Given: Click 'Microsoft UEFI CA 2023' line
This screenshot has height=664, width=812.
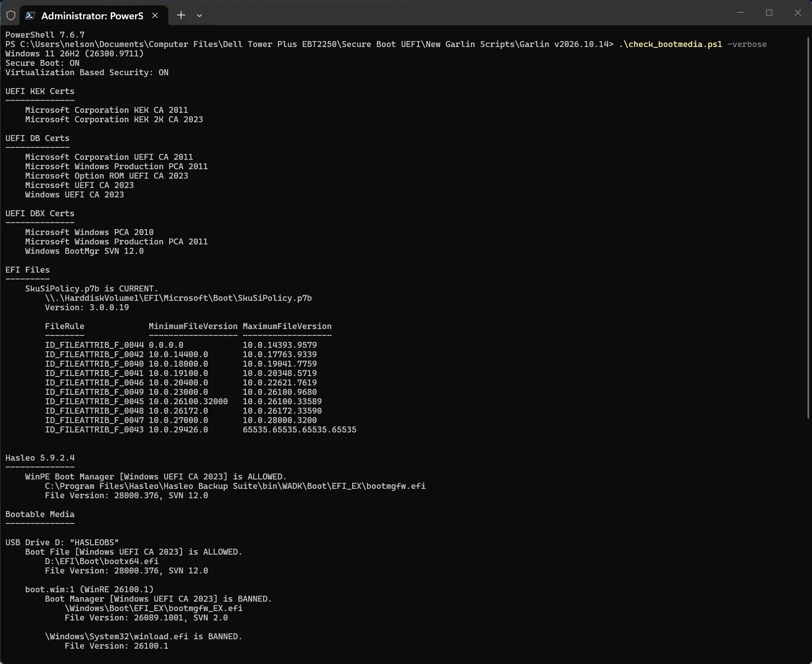Looking at the screenshot, I should tap(80, 185).
